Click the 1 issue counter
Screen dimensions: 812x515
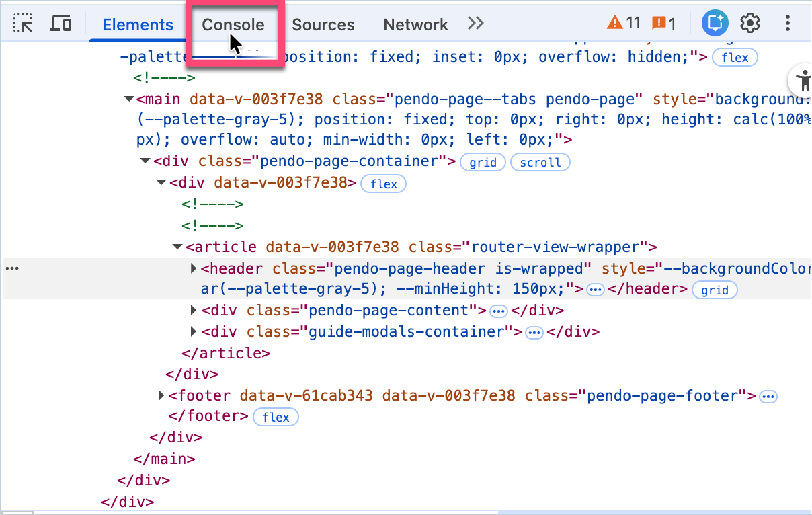(x=664, y=23)
